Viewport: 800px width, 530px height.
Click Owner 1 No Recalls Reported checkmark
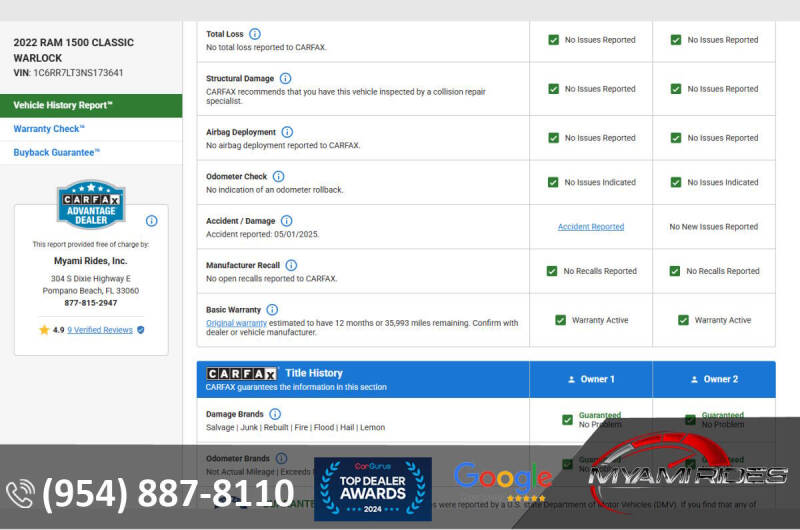click(x=552, y=271)
